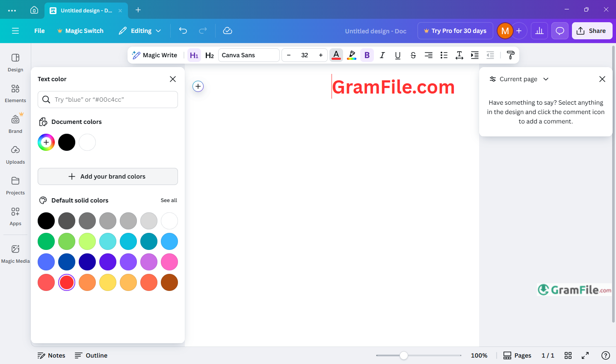
Task: Open the three-dots app menu
Action: tap(12, 10)
